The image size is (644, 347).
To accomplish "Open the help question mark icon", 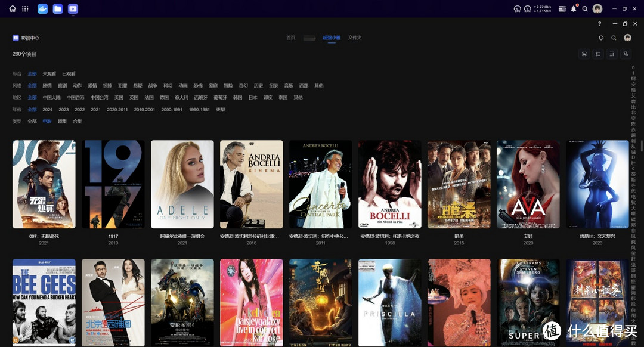I will point(600,24).
